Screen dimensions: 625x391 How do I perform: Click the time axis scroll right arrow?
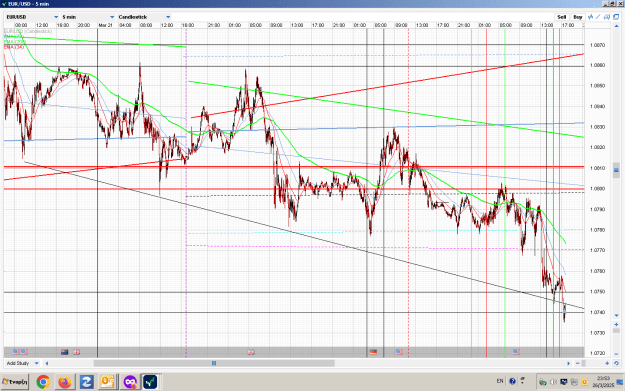[569, 363]
